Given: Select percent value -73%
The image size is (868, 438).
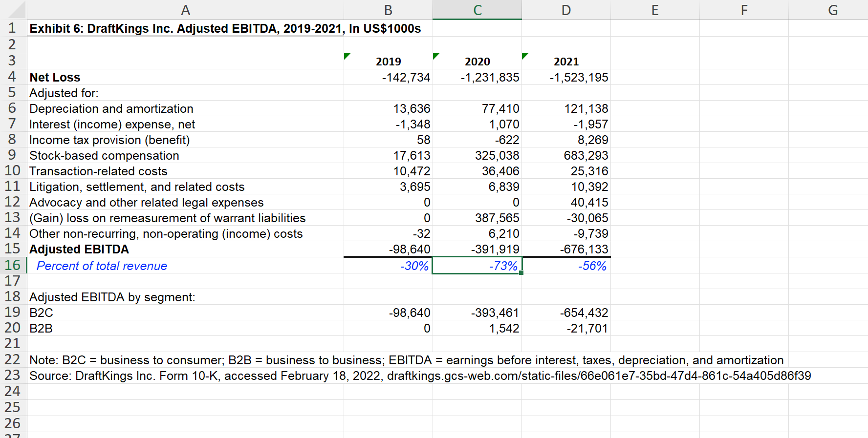Looking at the screenshot, I should click(477, 266).
